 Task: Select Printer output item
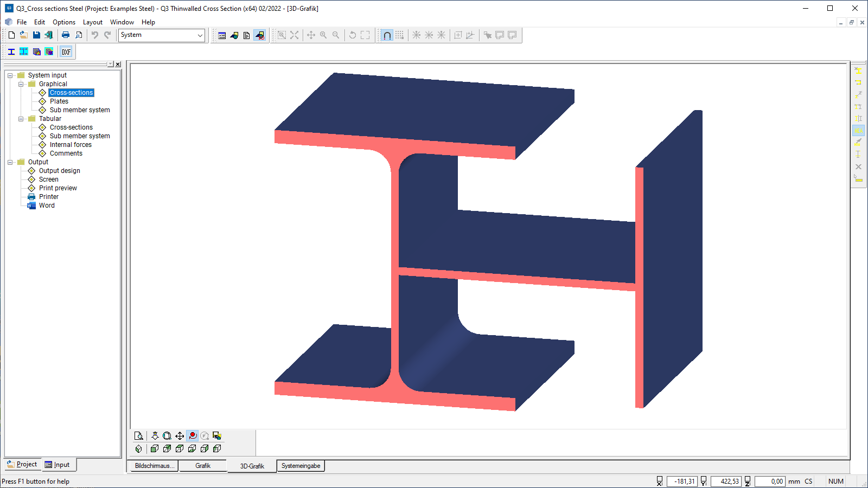(x=48, y=197)
